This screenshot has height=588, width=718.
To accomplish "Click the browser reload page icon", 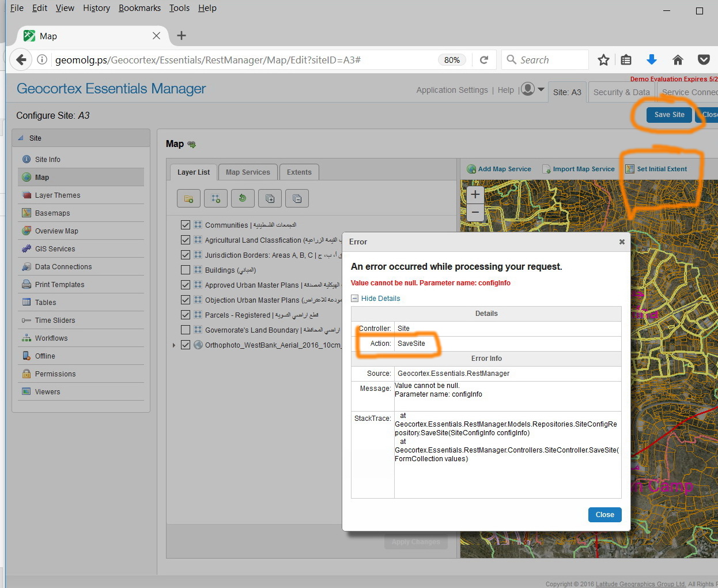I will tap(484, 60).
